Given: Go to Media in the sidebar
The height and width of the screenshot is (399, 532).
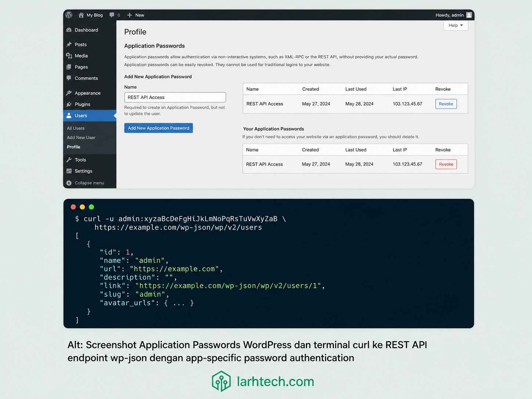Looking at the screenshot, I should click(x=81, y=56).
